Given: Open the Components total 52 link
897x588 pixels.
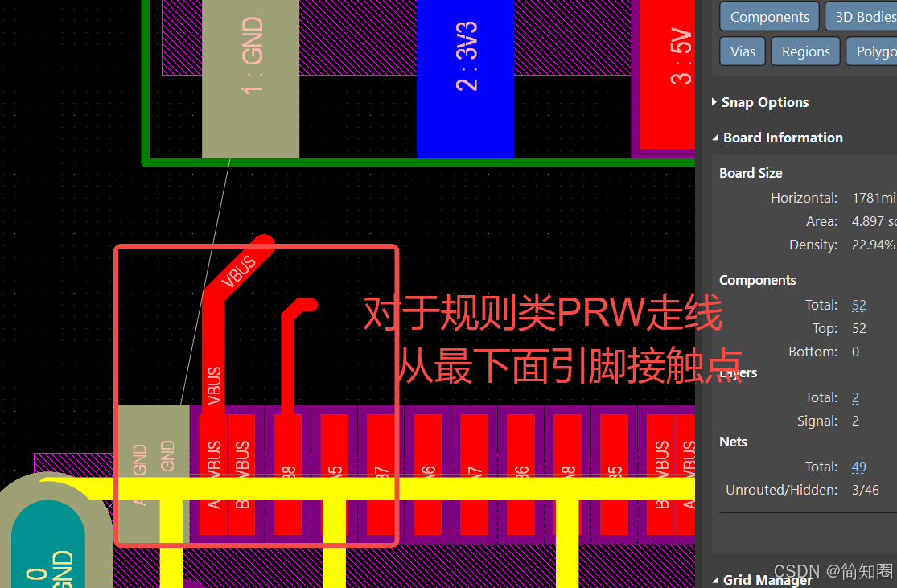Looking at the screenshot, I should pyautogui.click(x=858, y=305).
